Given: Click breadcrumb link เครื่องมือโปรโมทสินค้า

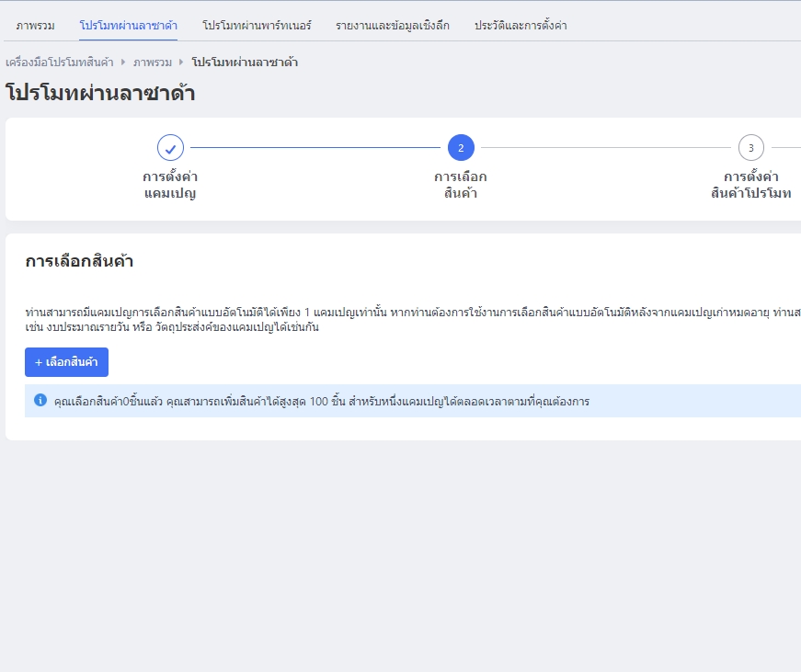Looking at the screenshot, I should pos(59,63).
